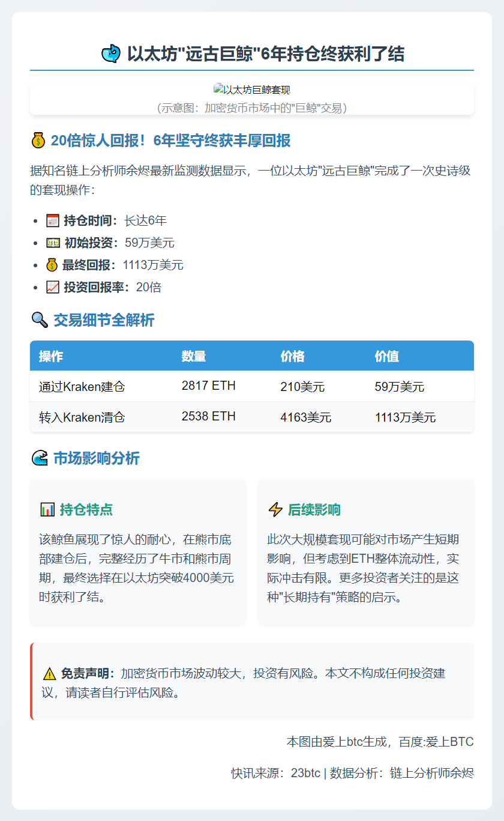The height and width of the screenshot is (821, 504).
Task: Click the whale speech-bubble icon in the title
Action: 112,53
